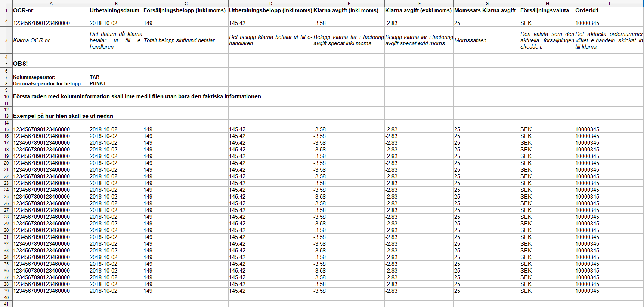Select the row 39 header
The image size is (644, 307).
click(6, 291)
